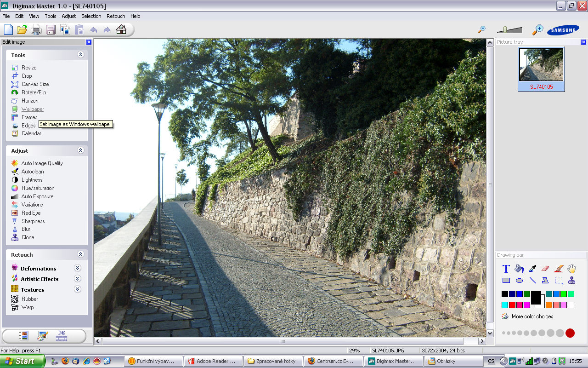Click the Home icon in toolbar
The width and height of the screenshot is (588, 368).
[x=121, y=30]
